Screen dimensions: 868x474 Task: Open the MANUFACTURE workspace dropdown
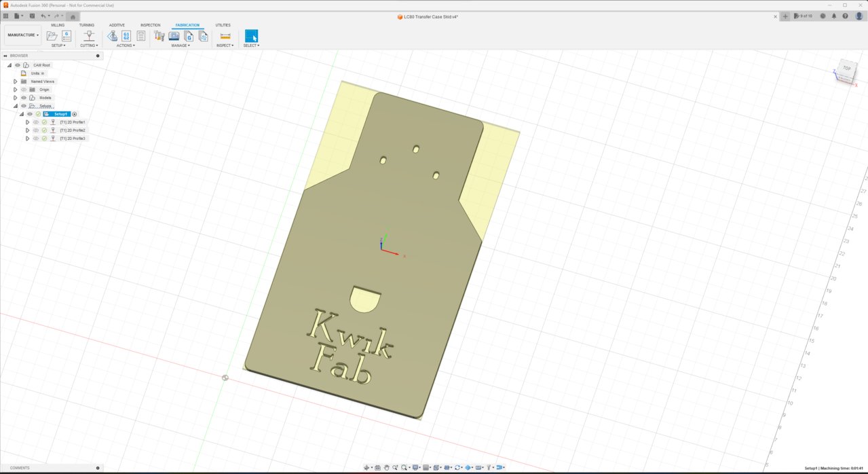click(22, 35)
